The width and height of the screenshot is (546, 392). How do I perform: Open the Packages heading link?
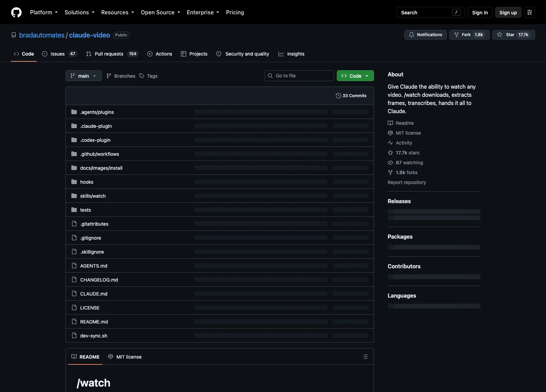point(400,237)
